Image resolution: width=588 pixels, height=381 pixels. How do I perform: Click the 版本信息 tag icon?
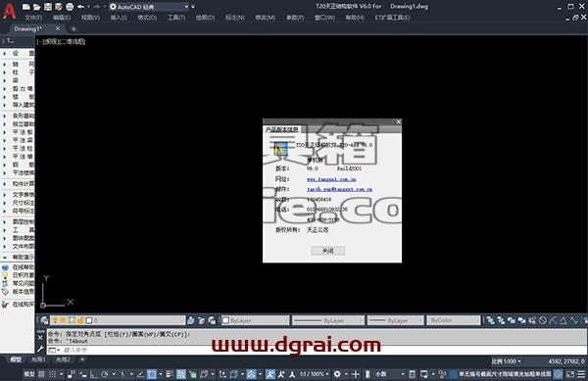pyautogui.click(x=5, y=292)
